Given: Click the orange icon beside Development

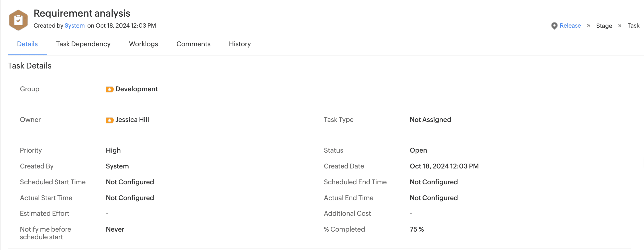Looking at the screenshot, I should [x=109, y=89].
